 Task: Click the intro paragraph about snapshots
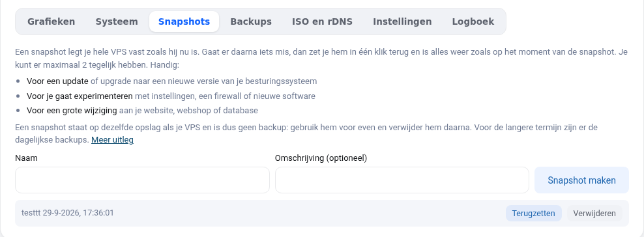pyautogui.click(x=321, y=59)
